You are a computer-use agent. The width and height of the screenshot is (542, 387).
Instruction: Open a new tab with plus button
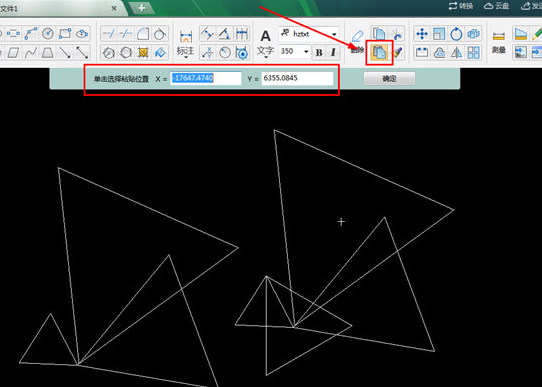[141, 8]
